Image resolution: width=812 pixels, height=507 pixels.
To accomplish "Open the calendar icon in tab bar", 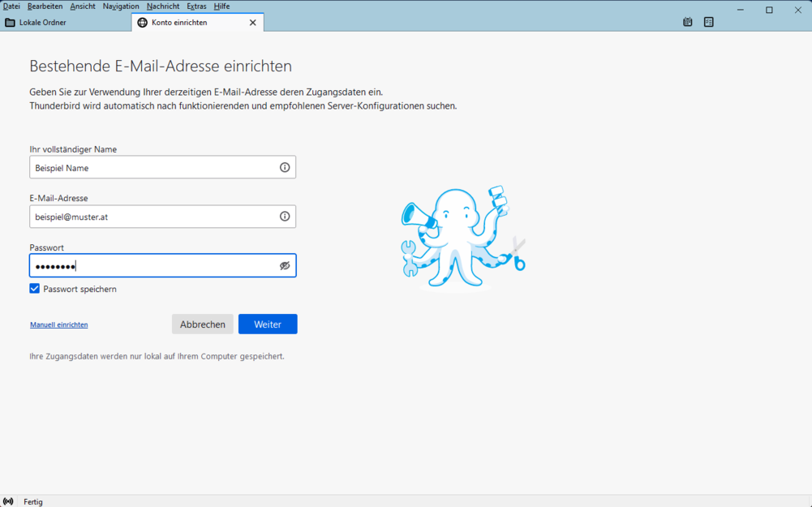I will pos(688,23).
